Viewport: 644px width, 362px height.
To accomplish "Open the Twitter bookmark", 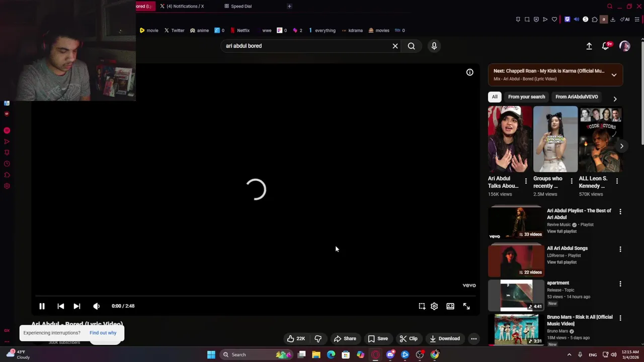I will click(174, 30).
